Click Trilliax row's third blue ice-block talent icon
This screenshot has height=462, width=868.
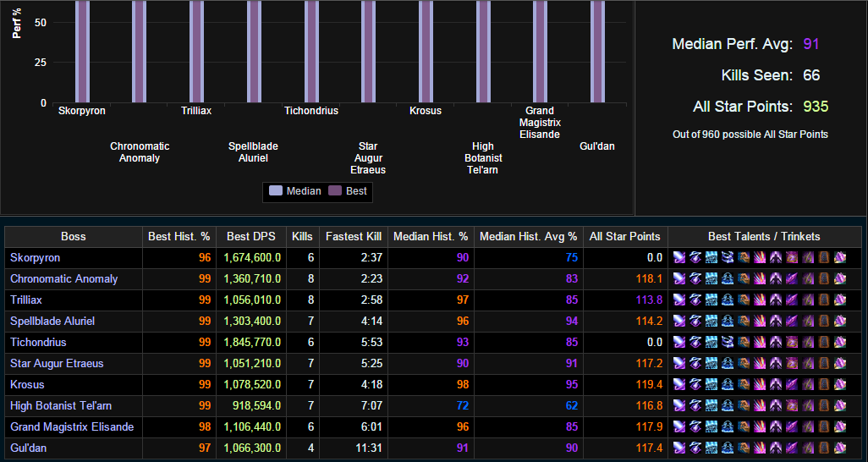[x=711, y=300]
